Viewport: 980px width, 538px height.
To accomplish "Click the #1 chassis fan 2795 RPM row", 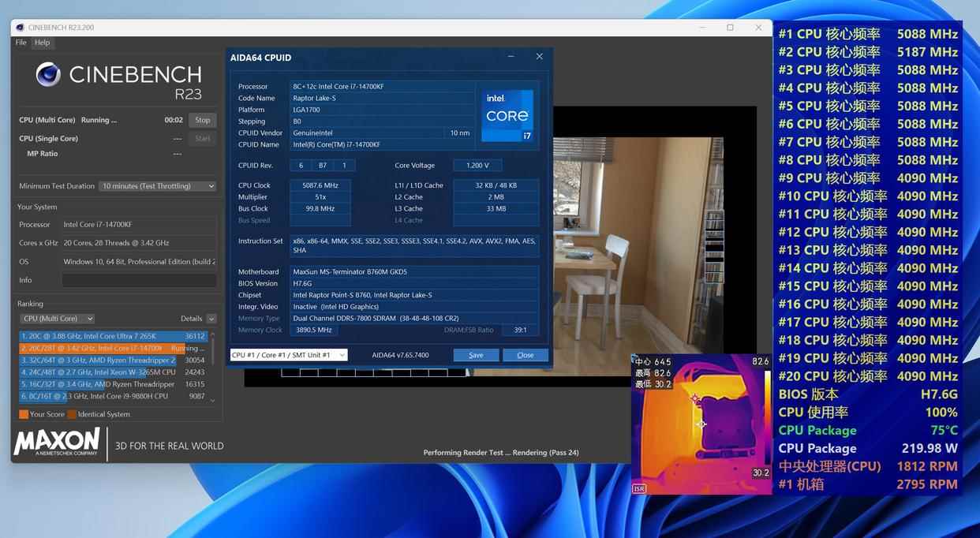I will [x=868, y=484].
